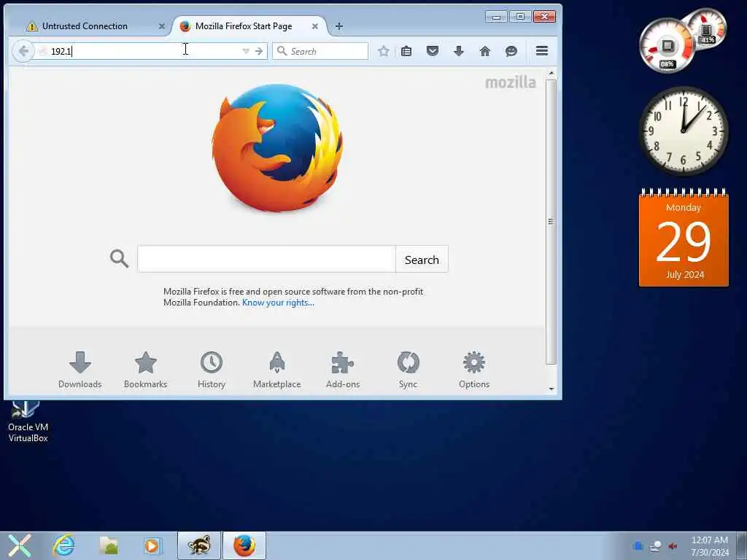
Task: Click the page vertical scrollbar thumb
Action: pyautogui.click(x=551, y=222)
